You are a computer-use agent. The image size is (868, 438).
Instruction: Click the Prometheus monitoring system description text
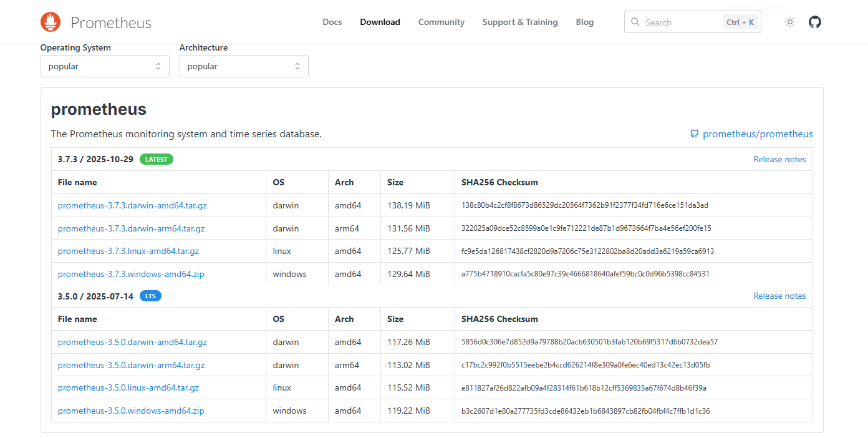click(186, 134)
